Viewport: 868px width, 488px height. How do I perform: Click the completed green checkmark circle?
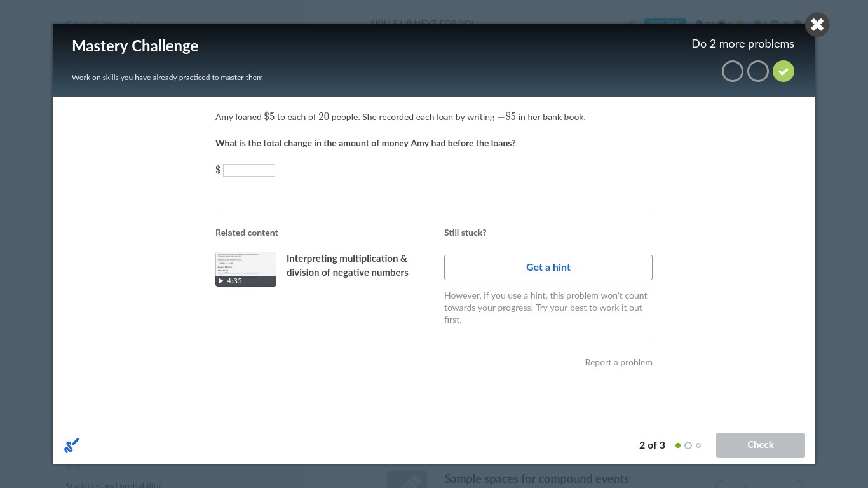(x=783, y=72)
